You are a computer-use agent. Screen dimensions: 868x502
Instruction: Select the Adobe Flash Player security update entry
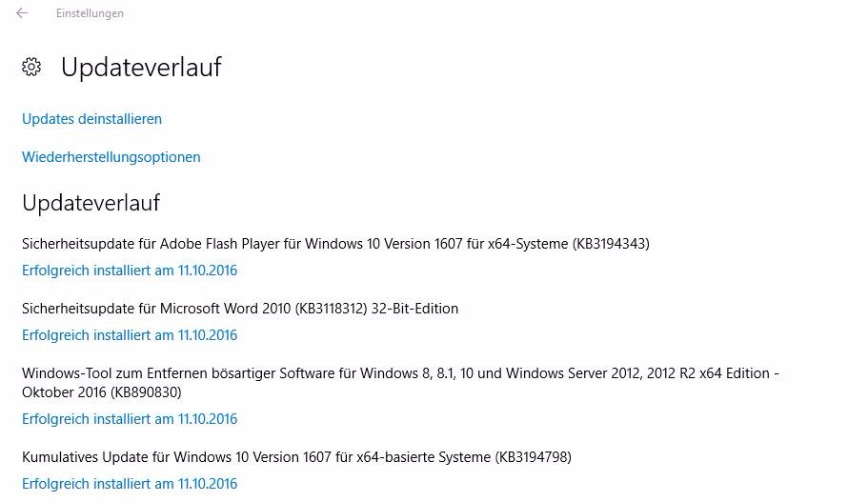click(x=335, y=244)
